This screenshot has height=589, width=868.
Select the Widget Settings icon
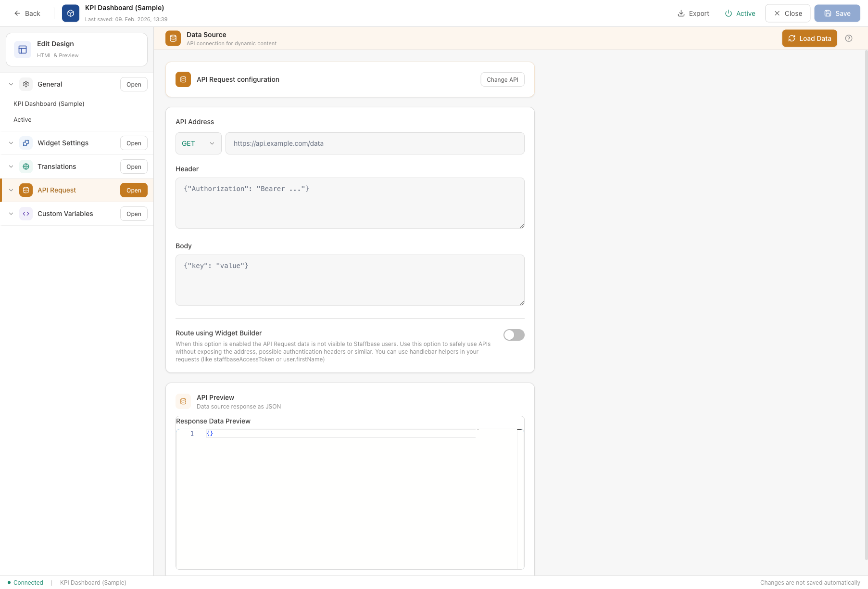(25, 143)
